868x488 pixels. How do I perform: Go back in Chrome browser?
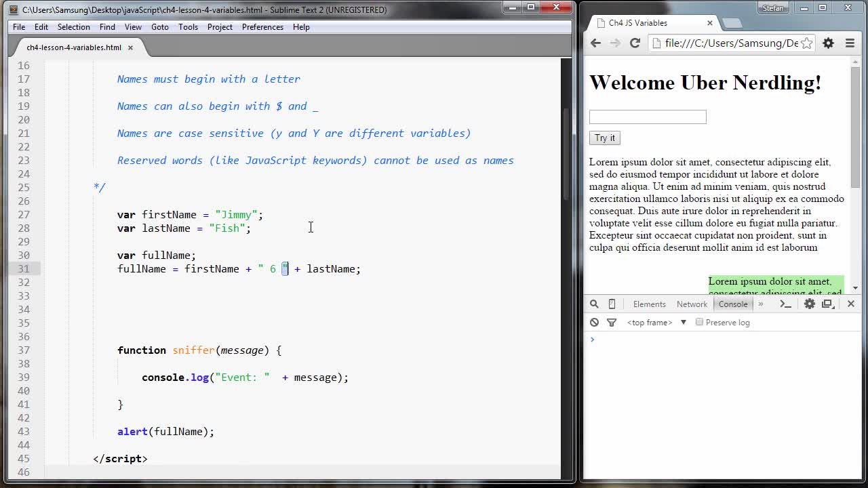[x=595, y=43]
